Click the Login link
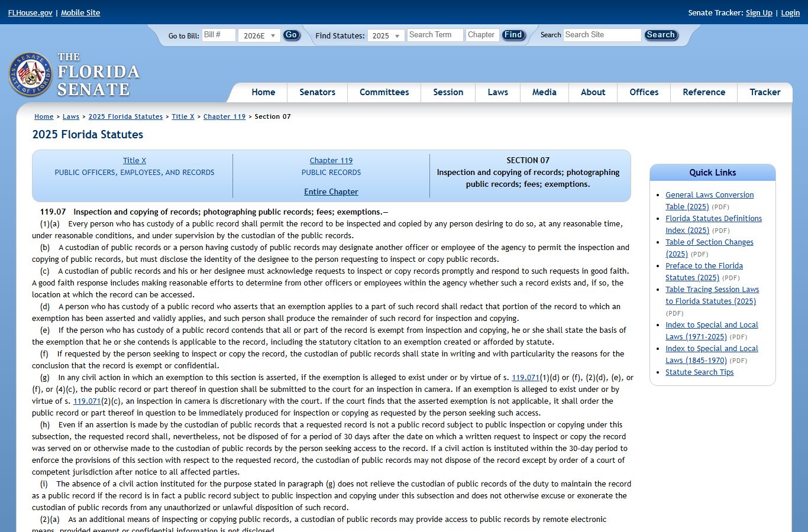Screen dimensions: 808x532 pyautogui.click(x=790, y=13)
